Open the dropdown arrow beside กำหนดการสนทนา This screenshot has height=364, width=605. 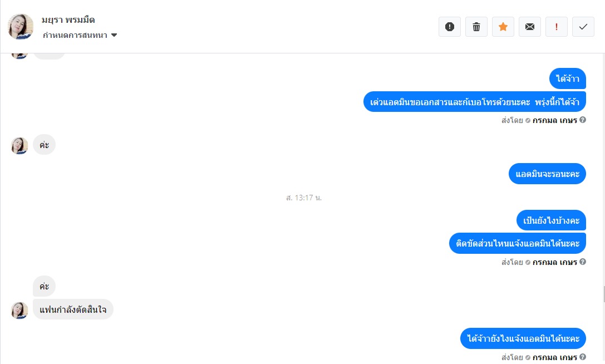(114, 35)
